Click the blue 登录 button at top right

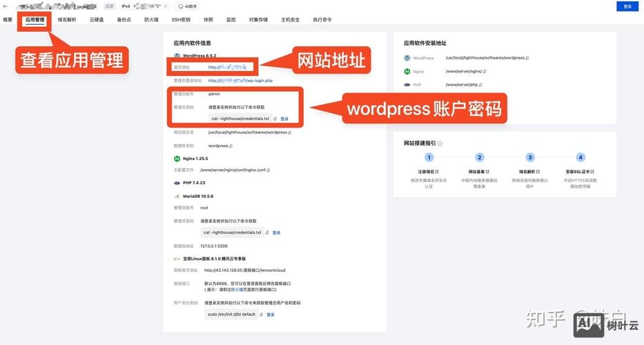click(627, 6)
